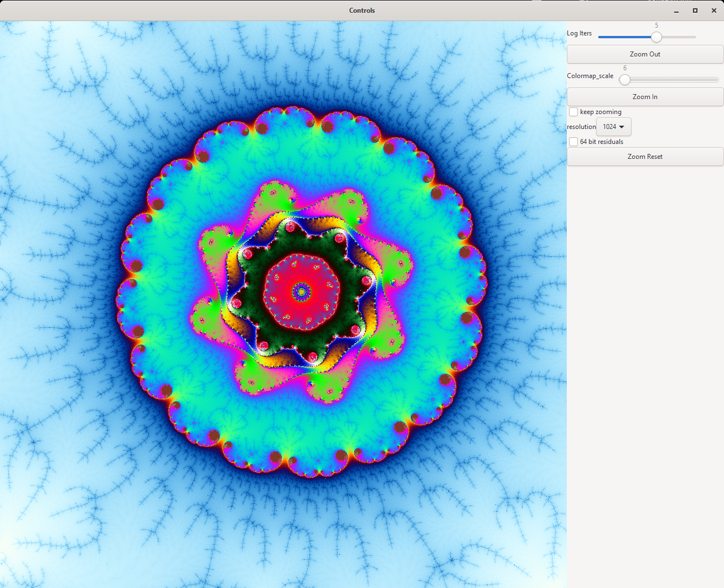Open the resolution dropdown showing 1024
This screenshot has width=724, height=588.
click(x=613, y=127)
